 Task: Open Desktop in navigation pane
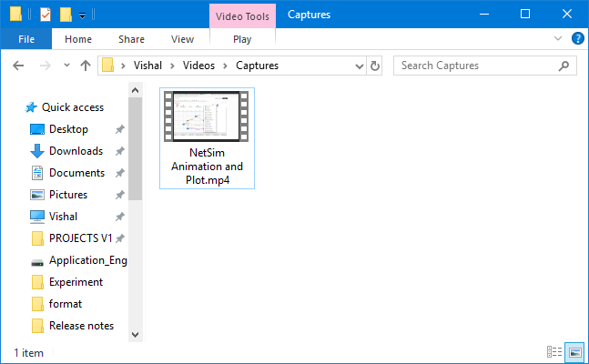tap(68, 129)
